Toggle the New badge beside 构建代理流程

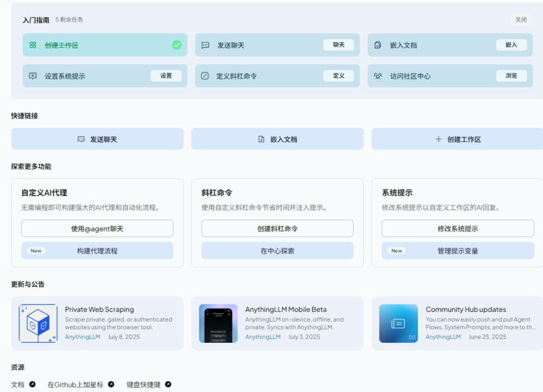[36, 251]
